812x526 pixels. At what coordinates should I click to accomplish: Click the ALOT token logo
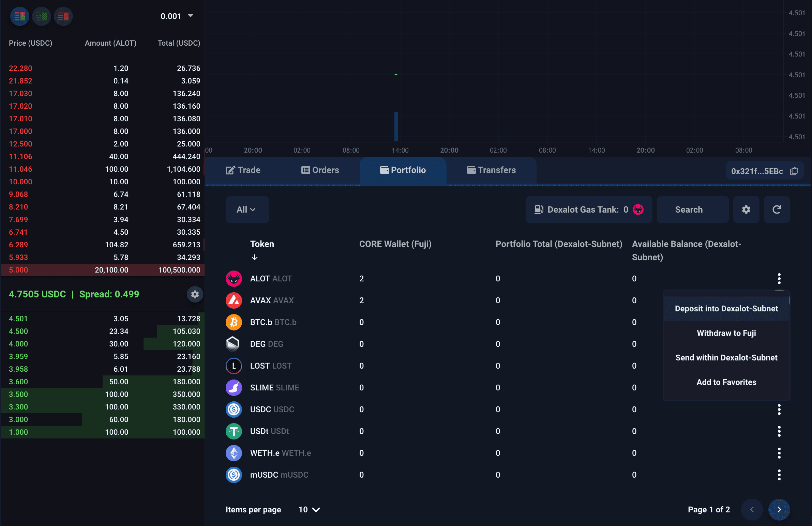click(234, 279)
